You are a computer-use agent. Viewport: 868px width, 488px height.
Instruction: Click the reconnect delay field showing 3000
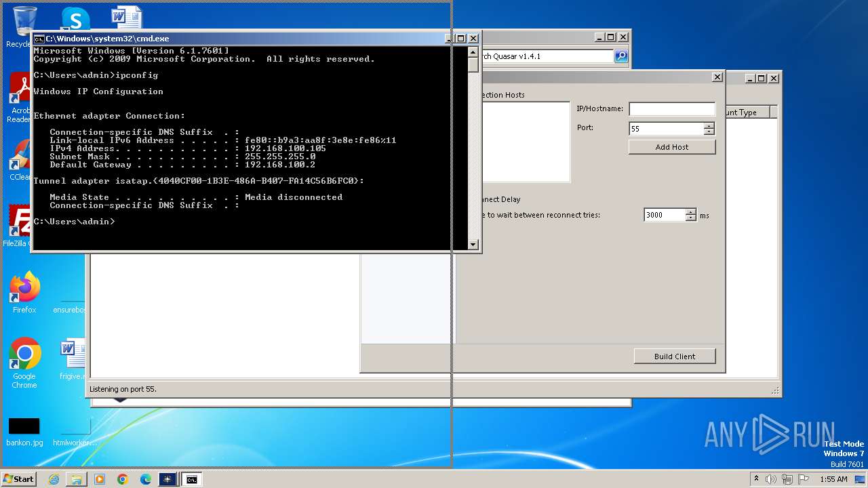664,215
